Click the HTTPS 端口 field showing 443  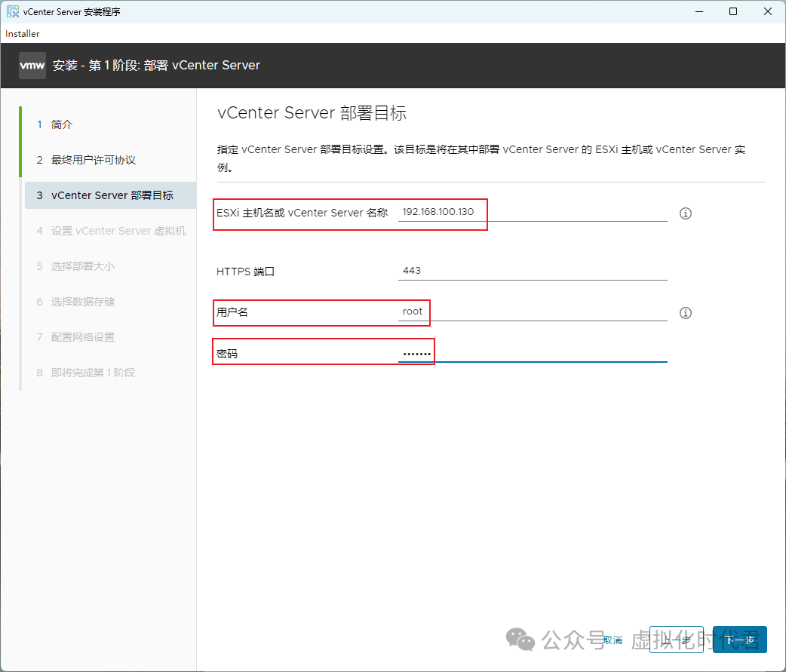coord(533,271)
